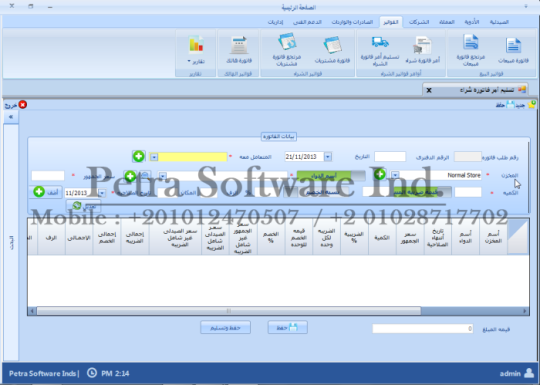Open the الصادرات والواردات ribbon tab
The height and width of the screenshot is (385, 540).
pyautogui.click(x=352, y=22)
